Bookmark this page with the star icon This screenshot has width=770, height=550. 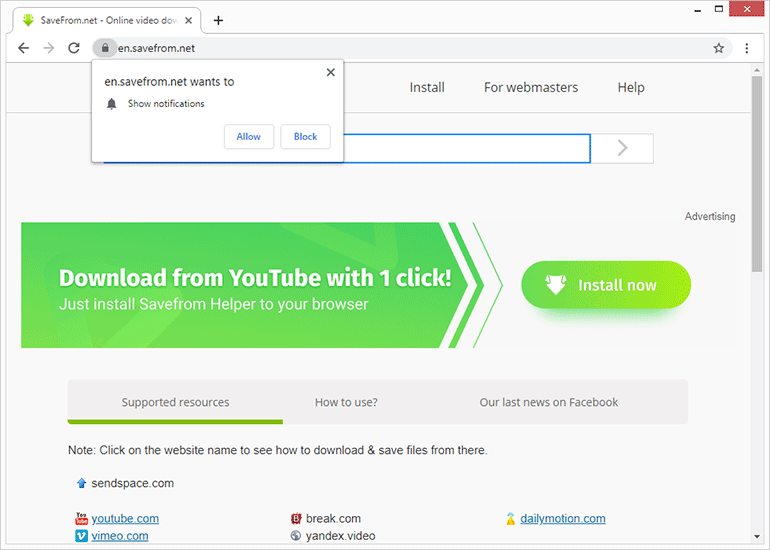click(x=718, y=48)
